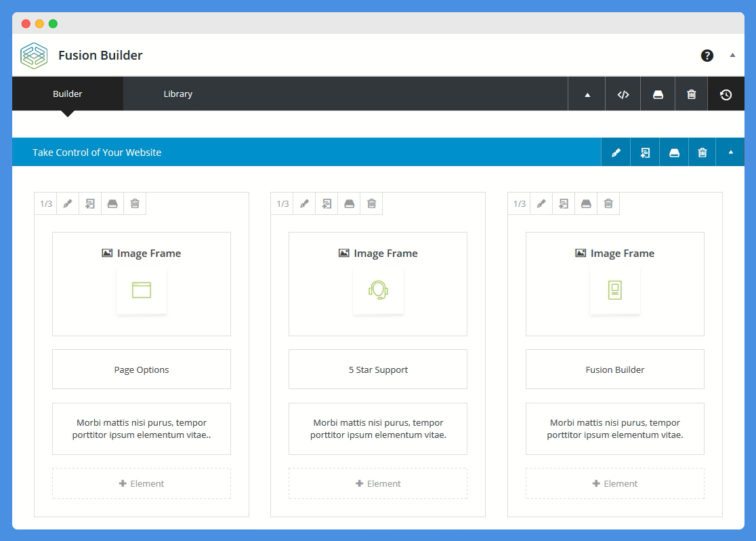Save the Fusion Builder column to library
The image size is (756, 541).
click(x=586, y=203)
